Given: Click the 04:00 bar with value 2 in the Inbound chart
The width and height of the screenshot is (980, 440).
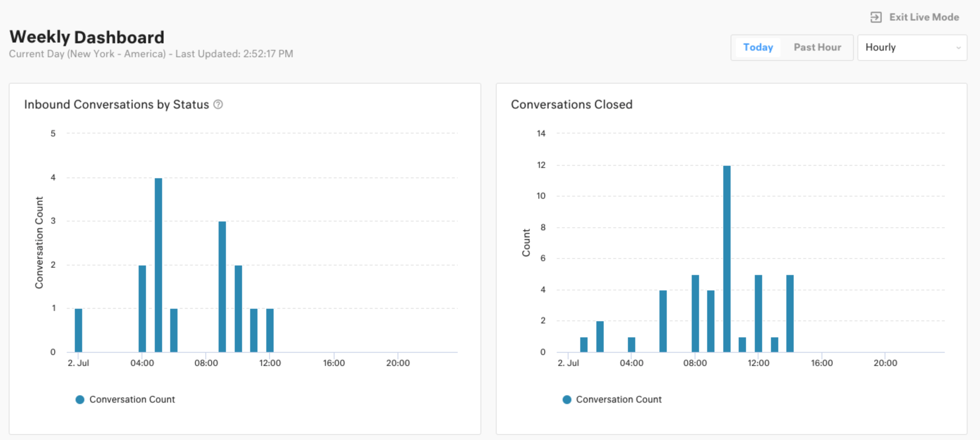Looking at the screenshot, I should 142,308.
